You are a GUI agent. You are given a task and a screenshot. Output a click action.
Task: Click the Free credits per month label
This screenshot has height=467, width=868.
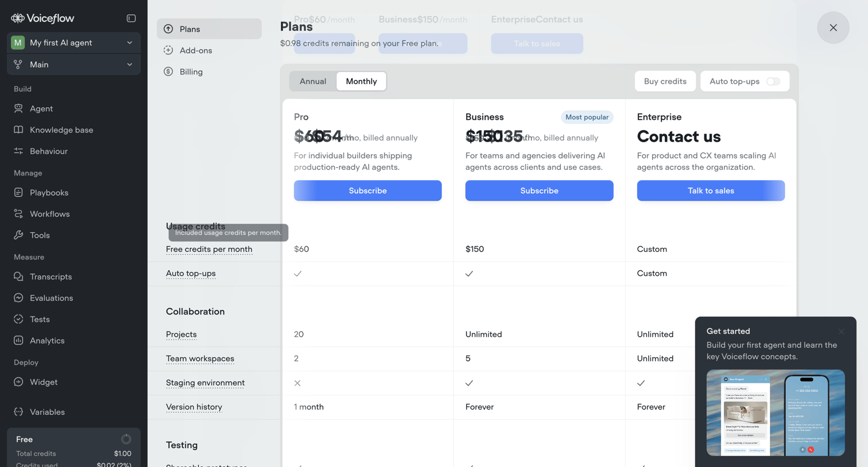point(209,249)
